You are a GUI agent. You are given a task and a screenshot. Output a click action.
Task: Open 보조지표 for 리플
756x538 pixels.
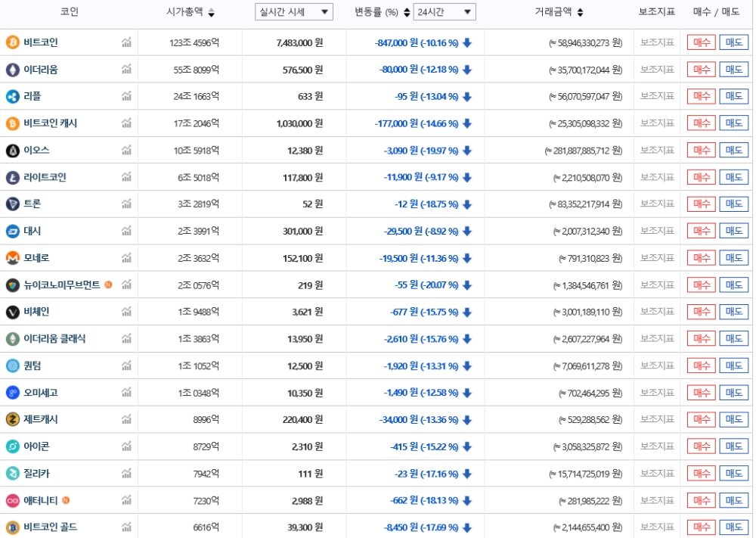pos(655,96)
